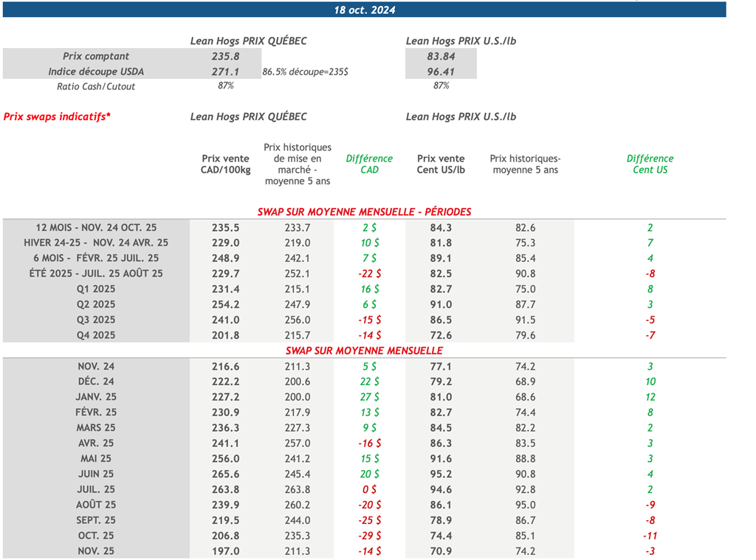Click the Québec cash price 235.8
756x560 pixels.
pos(225,56)
